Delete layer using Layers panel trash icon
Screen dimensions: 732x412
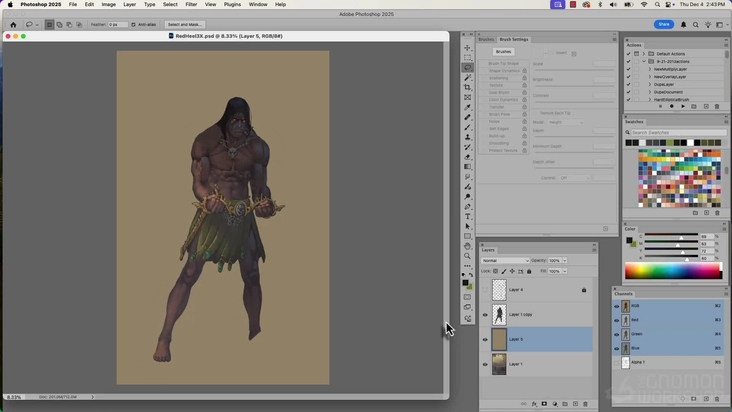[x=586, y=404]
